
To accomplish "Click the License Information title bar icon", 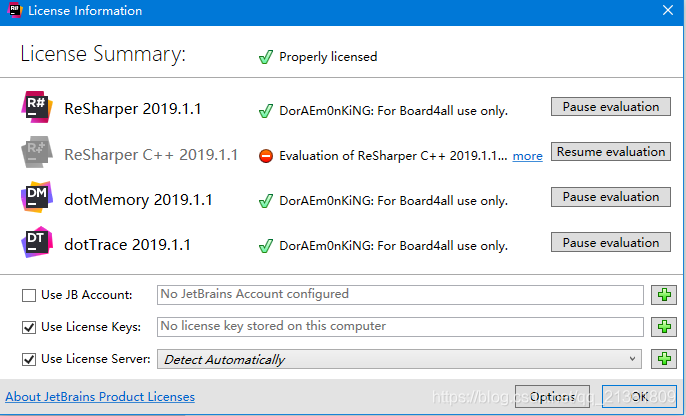I will 15,10.
